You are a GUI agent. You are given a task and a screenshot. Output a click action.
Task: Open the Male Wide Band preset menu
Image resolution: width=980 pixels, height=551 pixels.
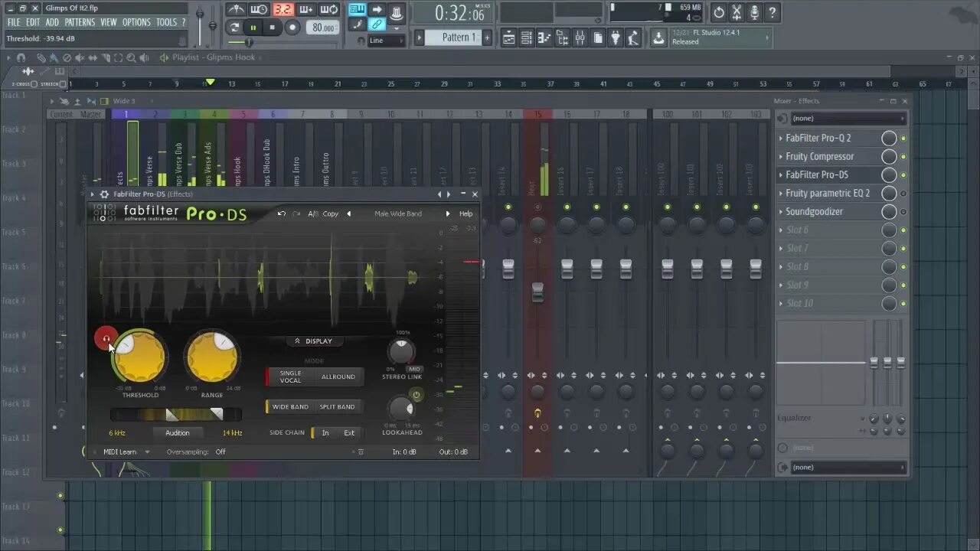pyautogui.click(x=398, y=214)
